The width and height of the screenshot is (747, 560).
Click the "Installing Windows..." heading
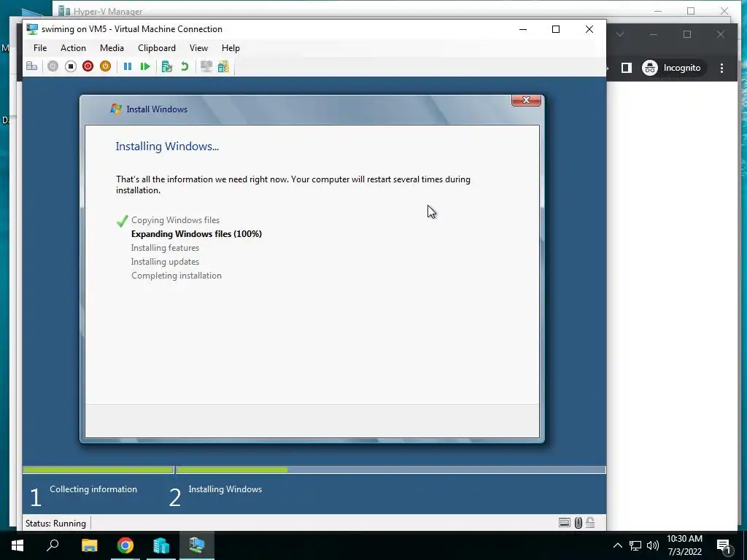pos(167,146)
